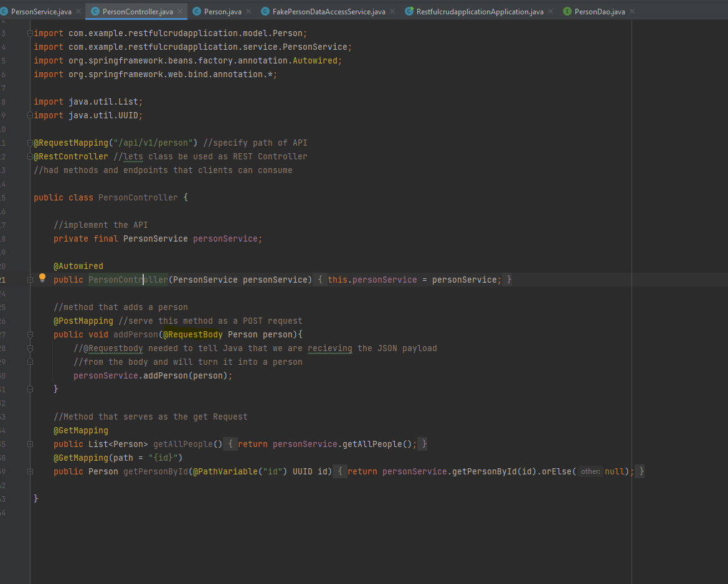
Task: Click the @Autowired annotation
Action: point(78,266)
